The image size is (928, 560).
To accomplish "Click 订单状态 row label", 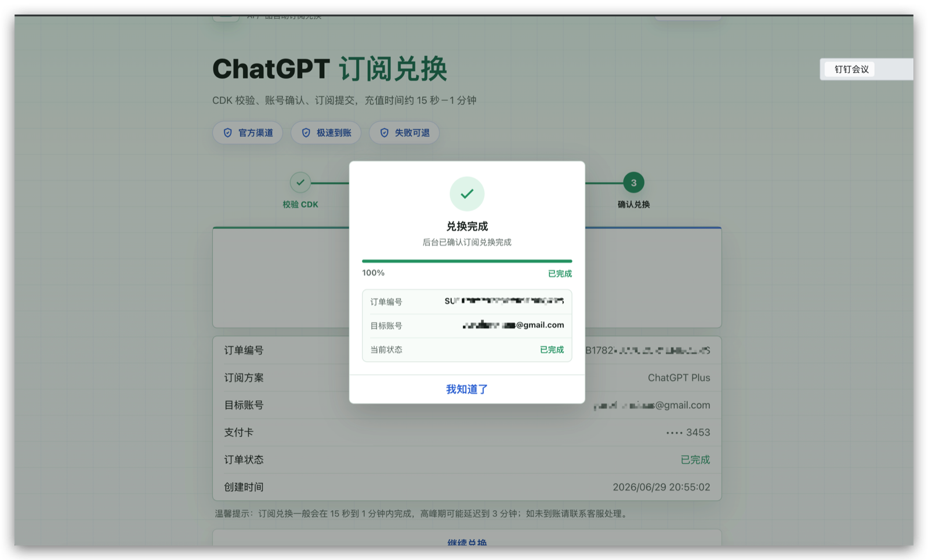I will pos(244,459).
